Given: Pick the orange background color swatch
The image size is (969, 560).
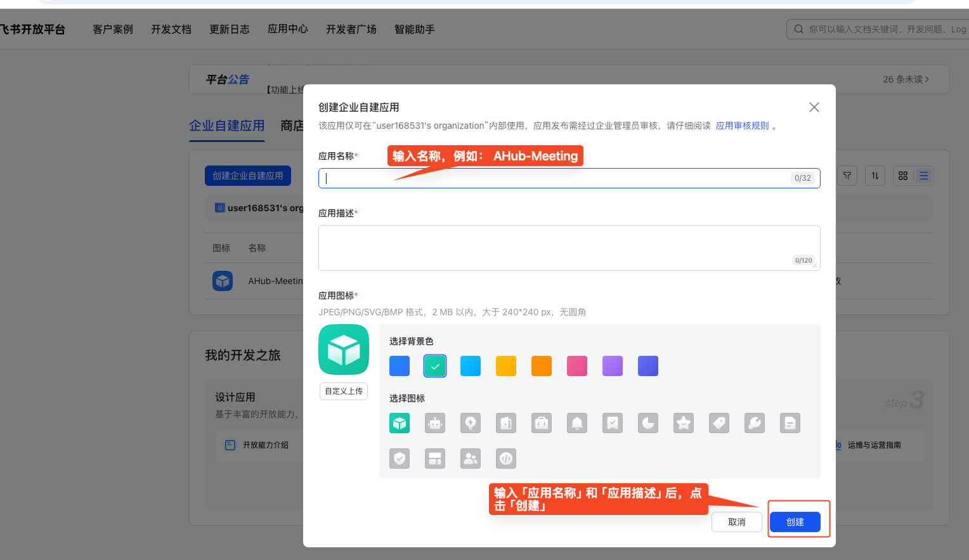Looking at the screenshot, I should [542, 366].
